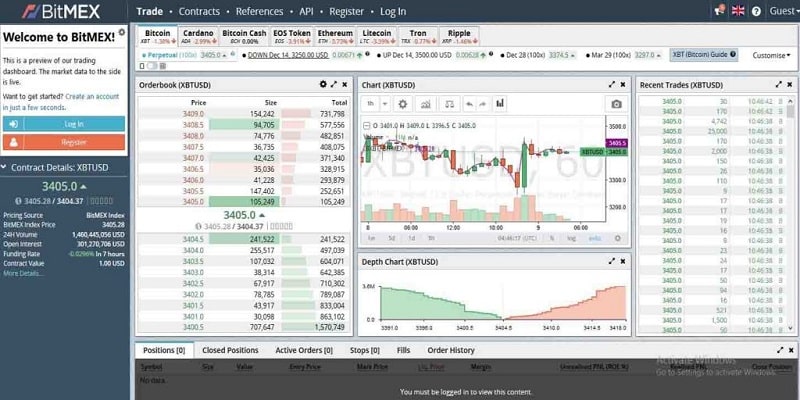
Task: Expand the Orderbook panel to fullscreen
Action: pos(334,85)
